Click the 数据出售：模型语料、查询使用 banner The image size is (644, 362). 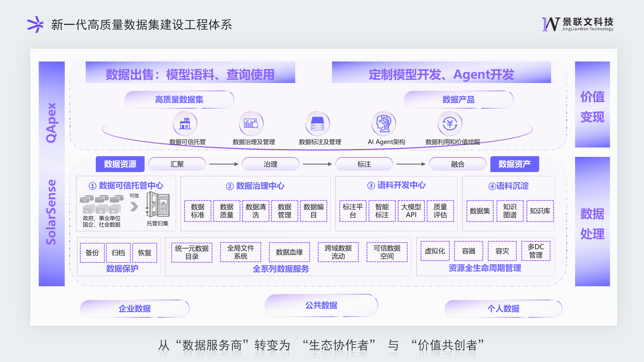tap(190, 72)
